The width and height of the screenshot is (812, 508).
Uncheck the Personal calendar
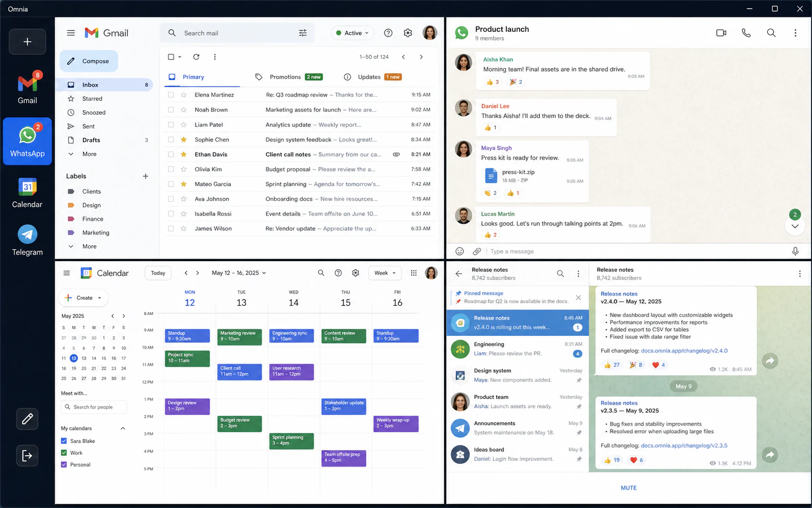coord(64,464)
